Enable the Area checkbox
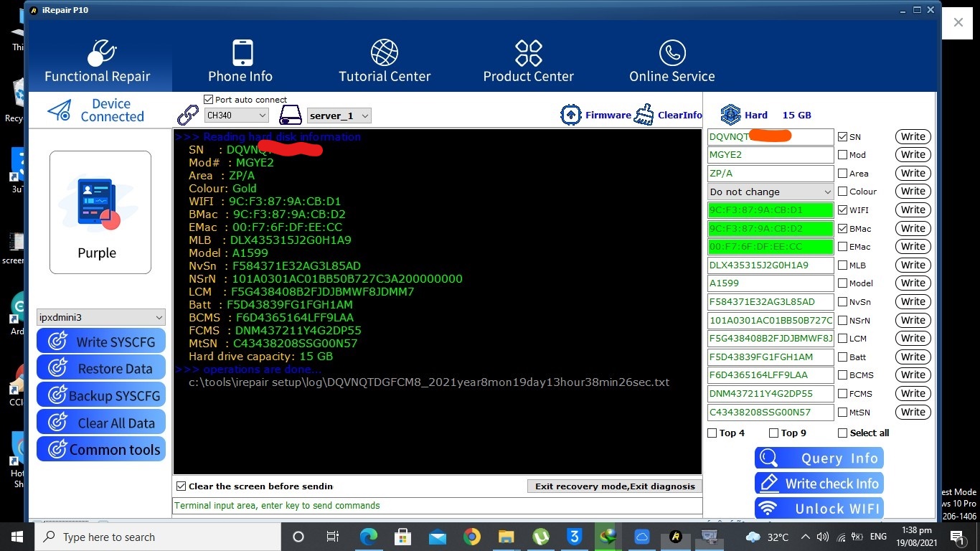Image resolution: width=980 pixels, height=551 pixels. [x=843, y=174]
